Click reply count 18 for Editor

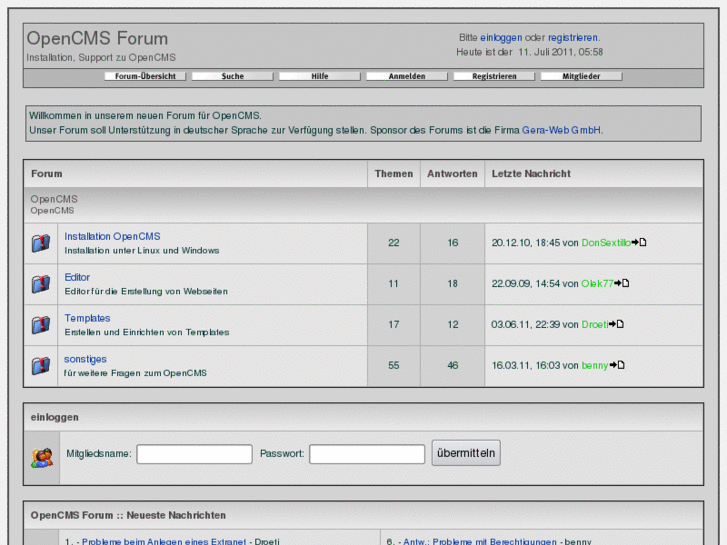453,283
